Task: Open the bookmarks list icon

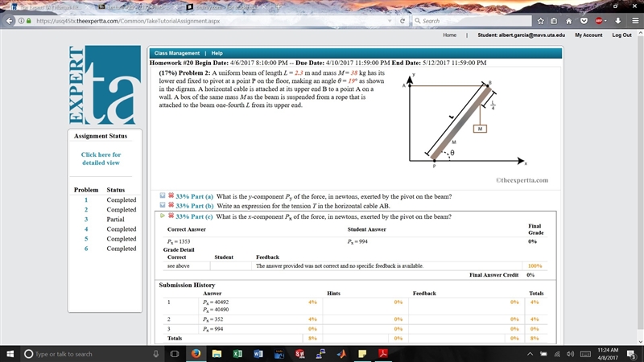Action: 554,21
